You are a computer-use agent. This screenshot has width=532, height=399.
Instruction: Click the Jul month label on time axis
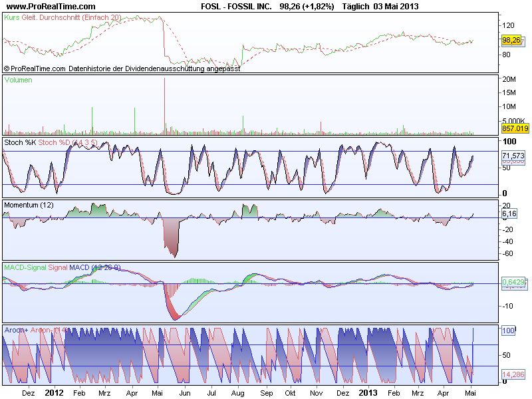pyautogui.click(x=211, y=393)
